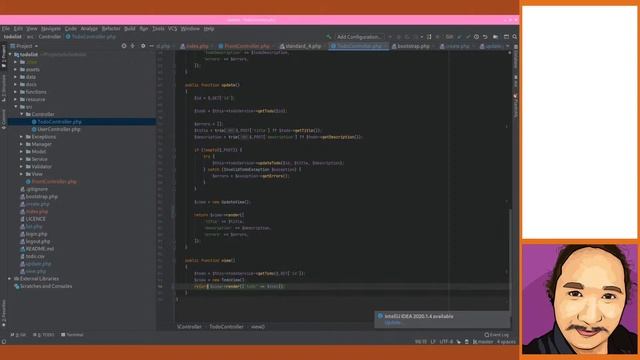This screenshot has height=360, width=640.
Task: Click the master git branch widget
Action: tap(483, 342)
